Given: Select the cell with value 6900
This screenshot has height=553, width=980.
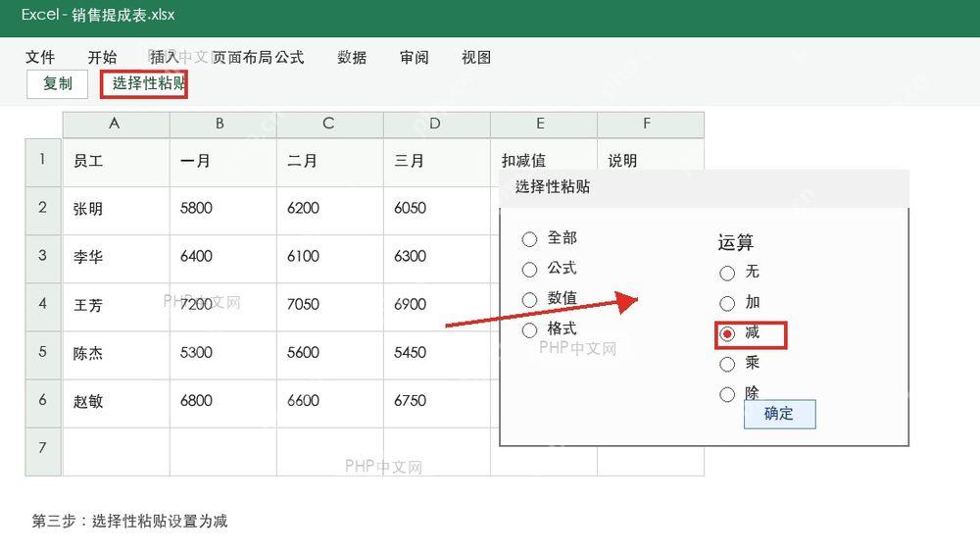Looking at the screenshot, I should coord(437,307).
